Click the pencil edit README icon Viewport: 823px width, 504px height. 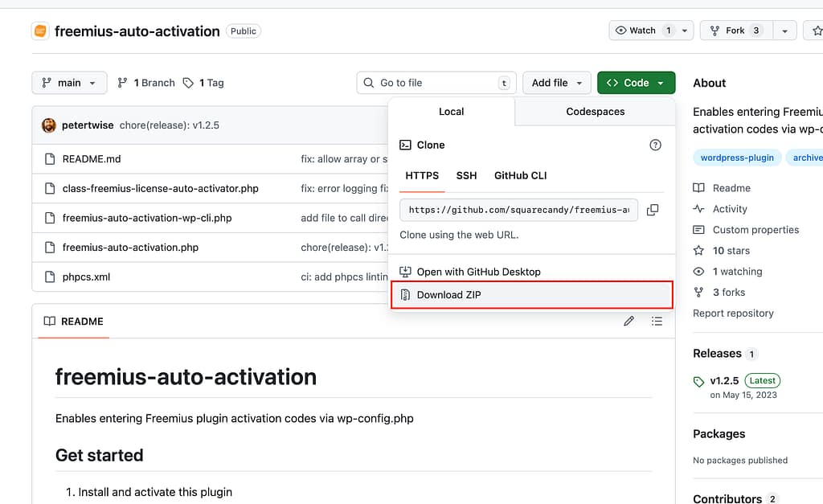click(x=629, y=321)
